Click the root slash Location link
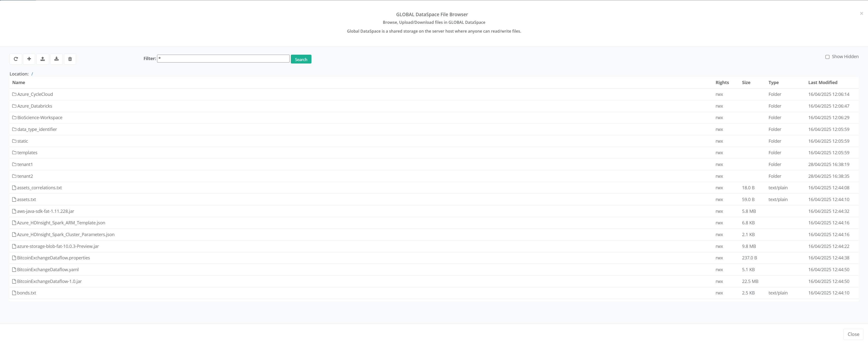 click(32, 74)
